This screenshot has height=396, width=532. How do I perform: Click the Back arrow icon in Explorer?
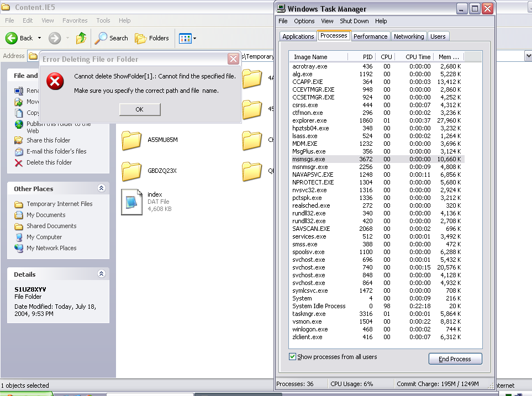click(x=12, y=38)
